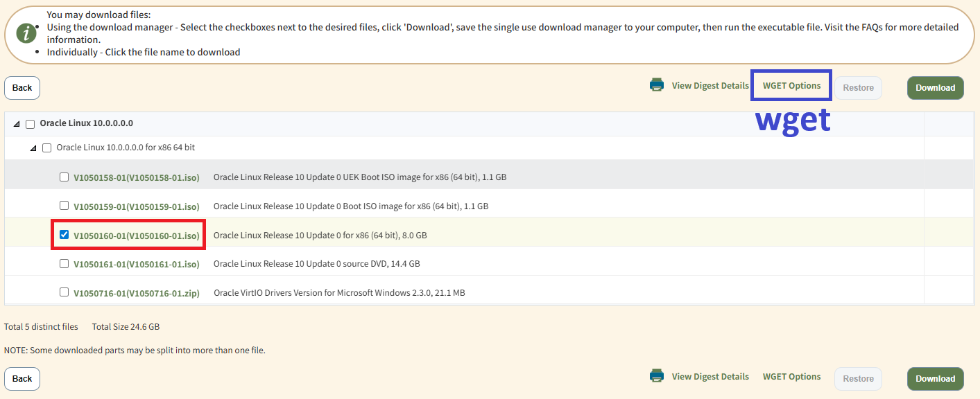This screenshot has width=980, height=399.
Task: Click 'Update 0 Boot ISO image for x86' 1.1 GB description
Action: click(x=351, y=206)
